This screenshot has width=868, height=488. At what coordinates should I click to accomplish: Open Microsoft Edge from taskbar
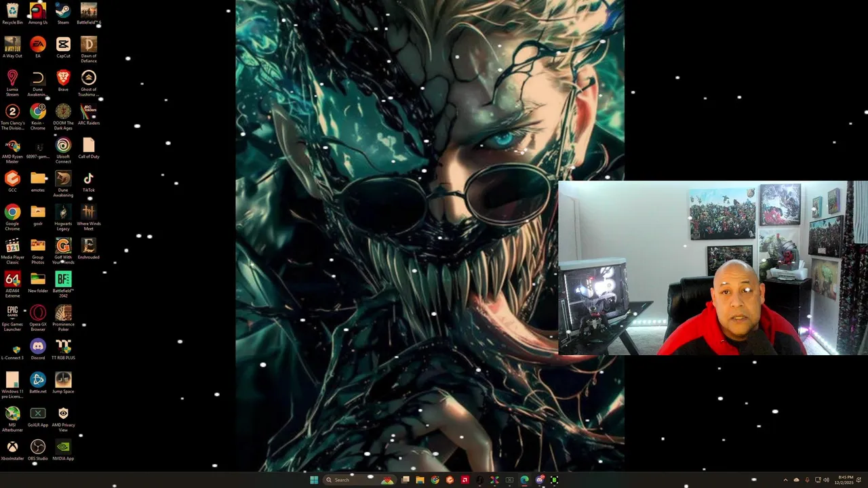tap(524, 480)
